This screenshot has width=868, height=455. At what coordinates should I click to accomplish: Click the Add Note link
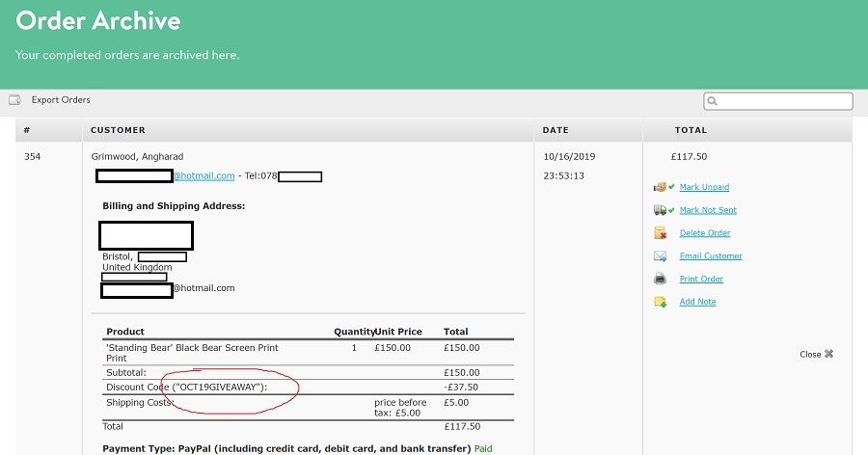tap(697, 302)
